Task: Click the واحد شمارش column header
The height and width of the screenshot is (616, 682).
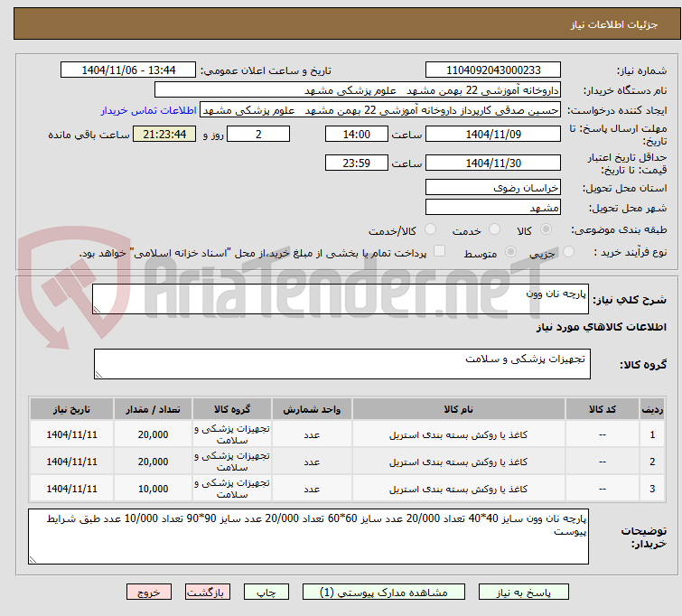Action: [x=312, y=409]
